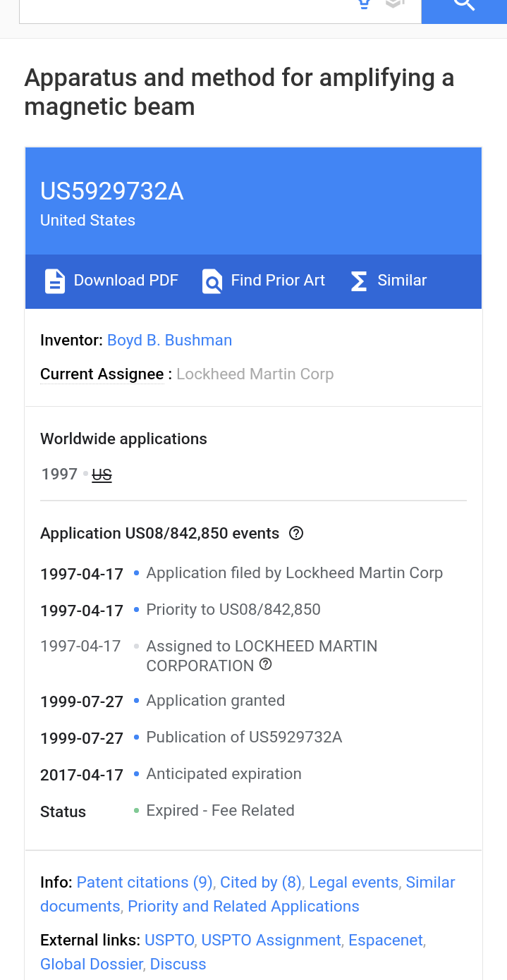
Task: Open Similar documents link
Action: pyautogui.click(x=248, y=894)
